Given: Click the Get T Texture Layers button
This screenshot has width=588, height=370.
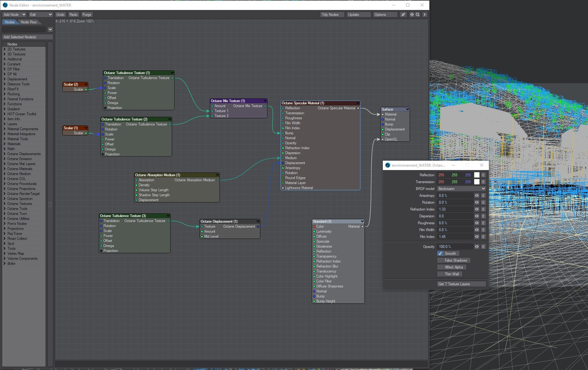Looking at the screenshot, I should tap(461, 284).
